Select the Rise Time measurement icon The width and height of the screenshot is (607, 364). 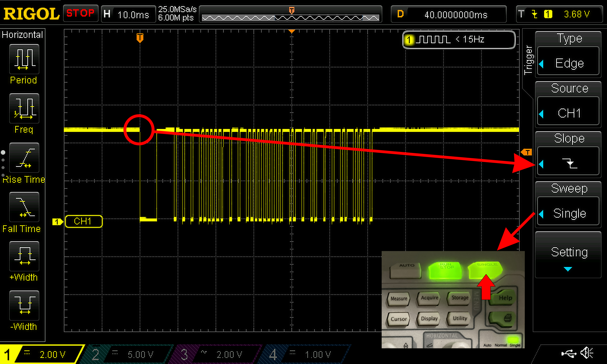24,158
